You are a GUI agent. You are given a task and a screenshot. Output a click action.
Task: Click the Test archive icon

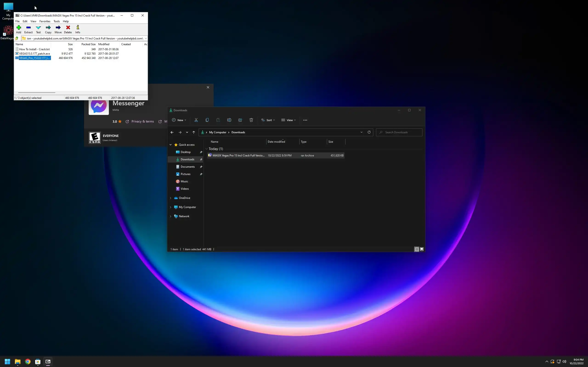(38, 29)
